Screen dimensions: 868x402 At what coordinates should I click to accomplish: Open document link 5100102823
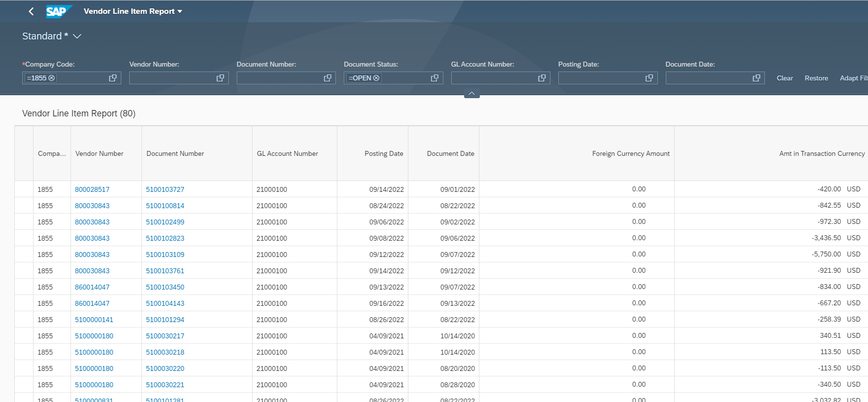165,238
